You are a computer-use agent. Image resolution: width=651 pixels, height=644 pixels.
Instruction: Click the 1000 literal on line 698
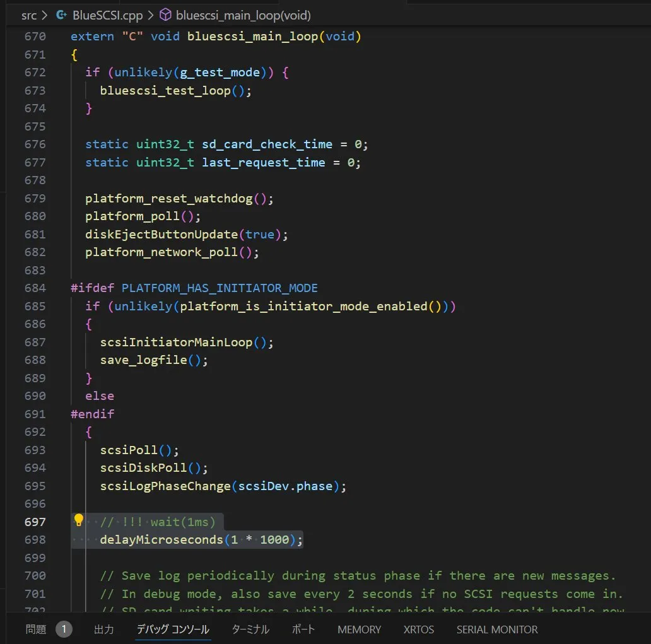(274, 540)
